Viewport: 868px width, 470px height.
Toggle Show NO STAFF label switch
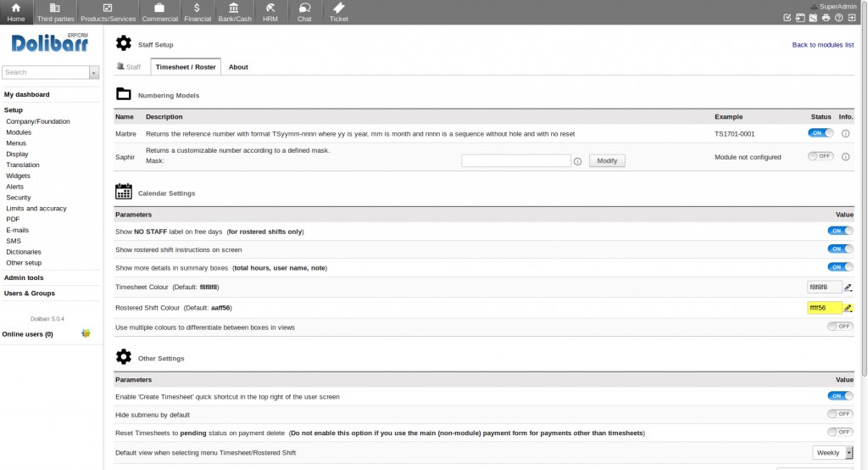click(840, 231)
